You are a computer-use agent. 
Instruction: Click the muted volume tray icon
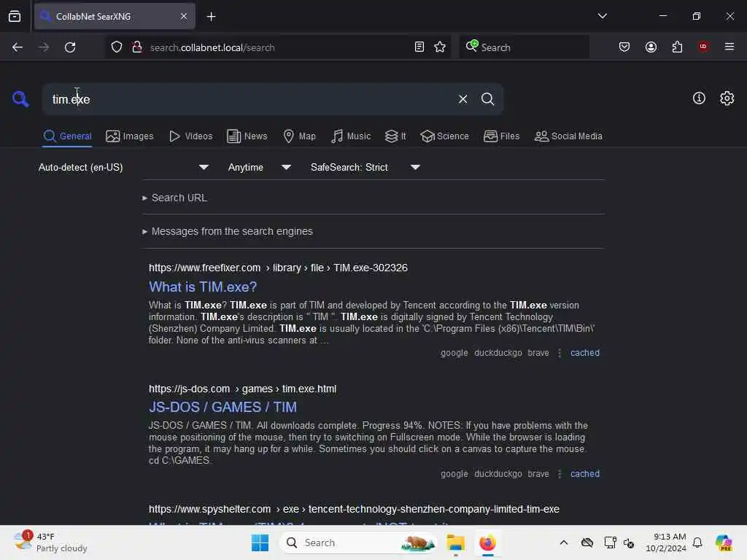(628, 542)
